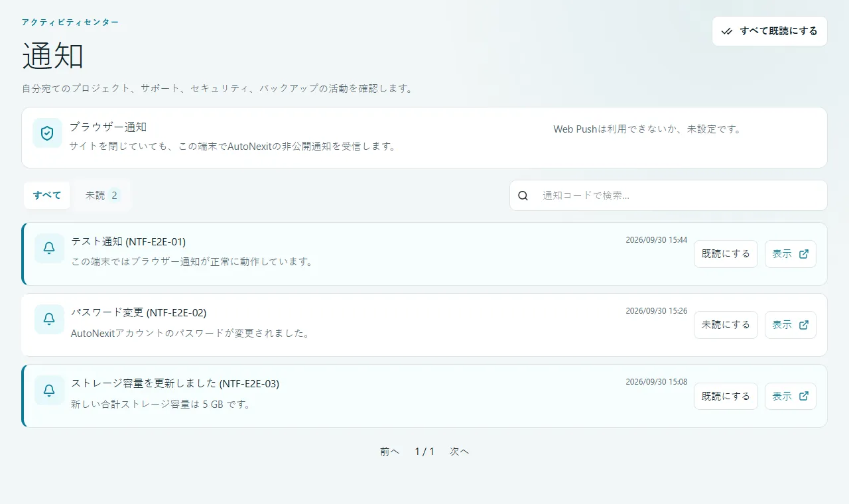Click the message AutoNexitアカウントのパスワードが変更されました。
Screen dimensions: 849x504
tap(190, 333)
